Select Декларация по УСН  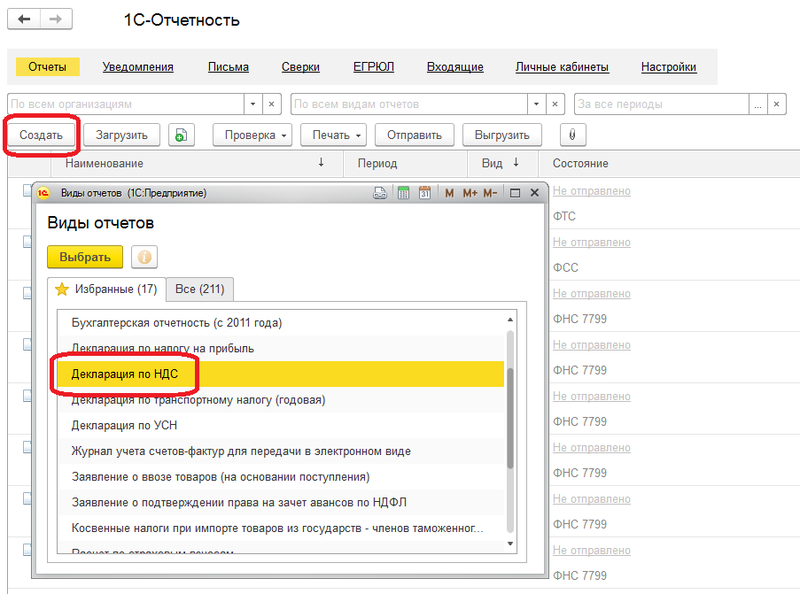281,426
